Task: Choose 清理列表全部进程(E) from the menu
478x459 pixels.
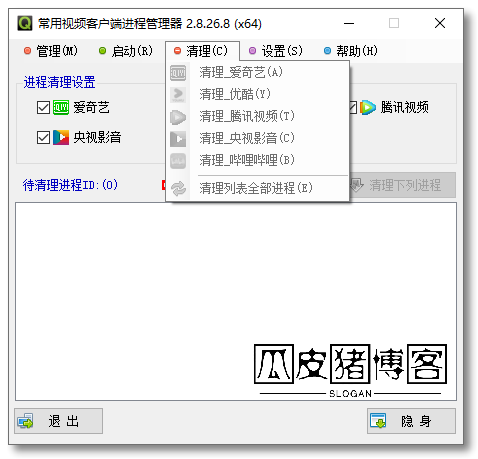Action: pyautogui.click(x=257, y=188)
